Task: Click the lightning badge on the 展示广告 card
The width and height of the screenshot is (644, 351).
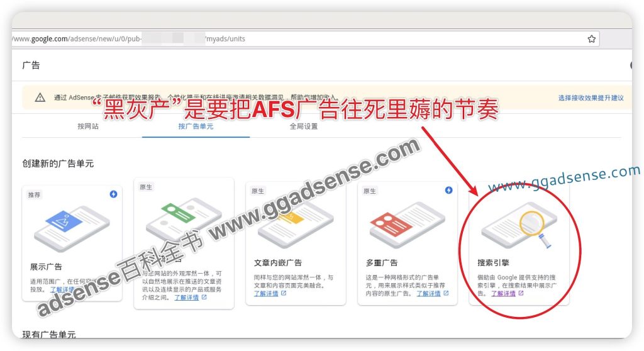Action: pos(113,194)
